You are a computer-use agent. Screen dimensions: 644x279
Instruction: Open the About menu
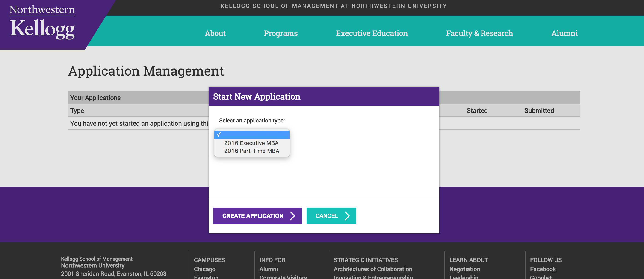point(215,33)
